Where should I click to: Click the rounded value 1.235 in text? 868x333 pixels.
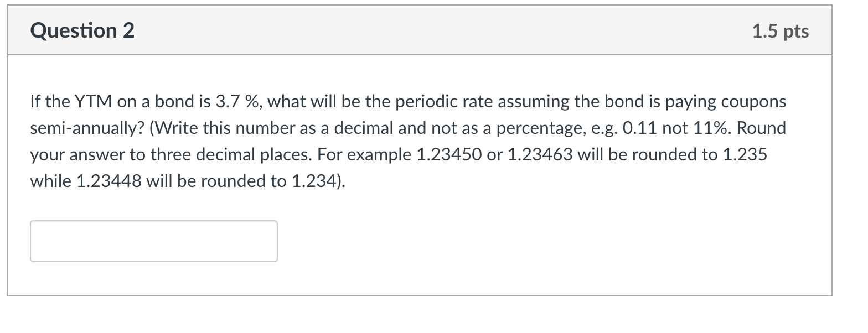(746, 154)
